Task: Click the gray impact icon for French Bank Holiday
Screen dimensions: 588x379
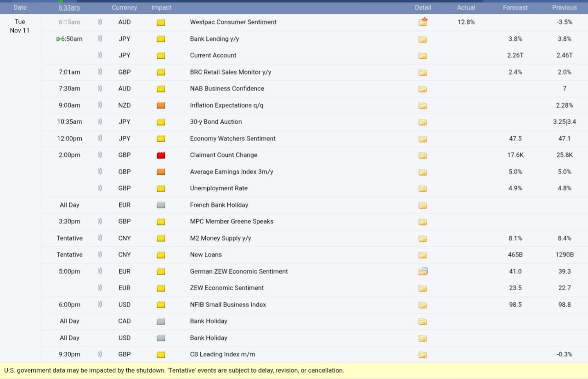Action: (161, 205)
